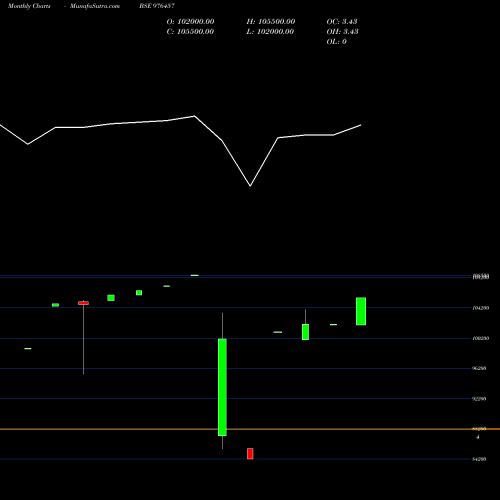Viewport: 500px width, 500px height.
Task: Click the red candle near 84200
Action: (x=250, y=454)
